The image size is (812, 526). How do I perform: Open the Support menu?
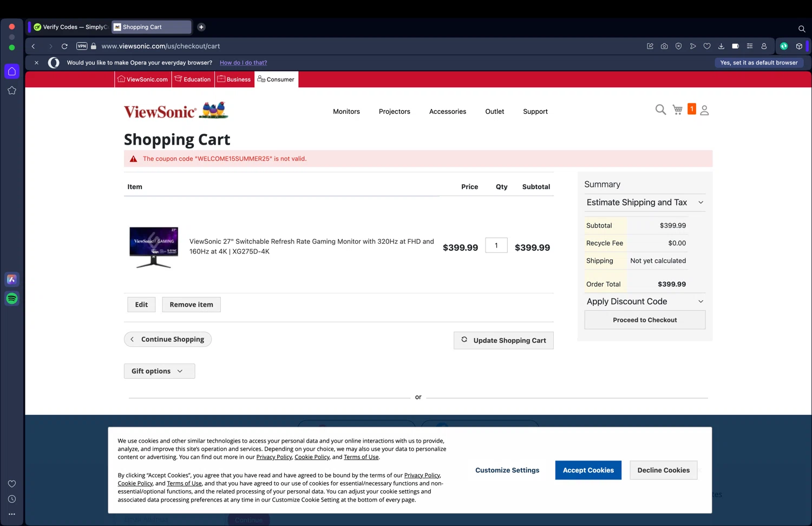(x=535, y=112)
